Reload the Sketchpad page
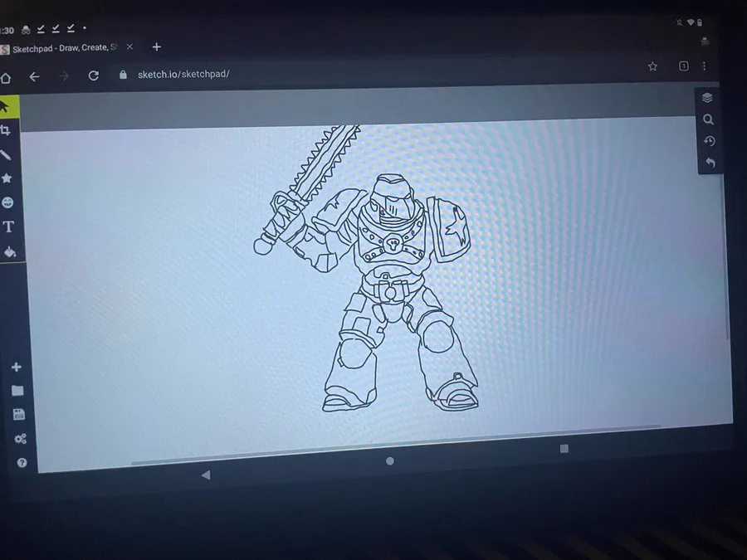The width and height of the screenshot is (747, 560). pyautogui.click(x=93, y=75)
